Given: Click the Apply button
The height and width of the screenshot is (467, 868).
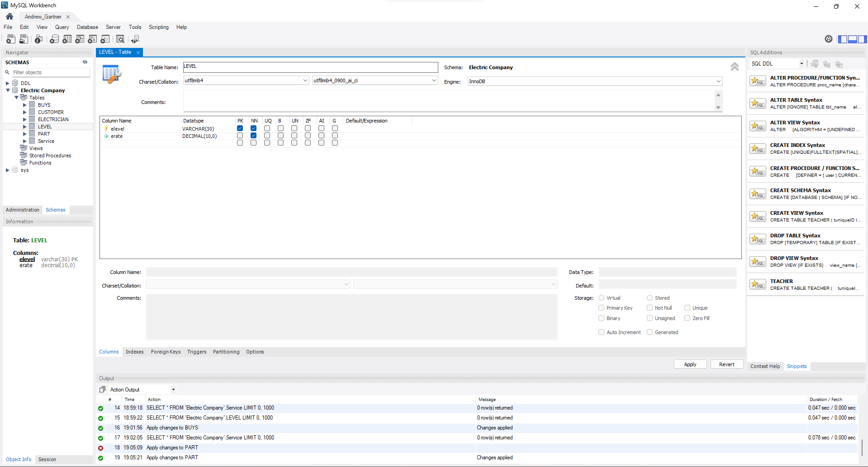Looking at the screenshot, I should [690, 364].
